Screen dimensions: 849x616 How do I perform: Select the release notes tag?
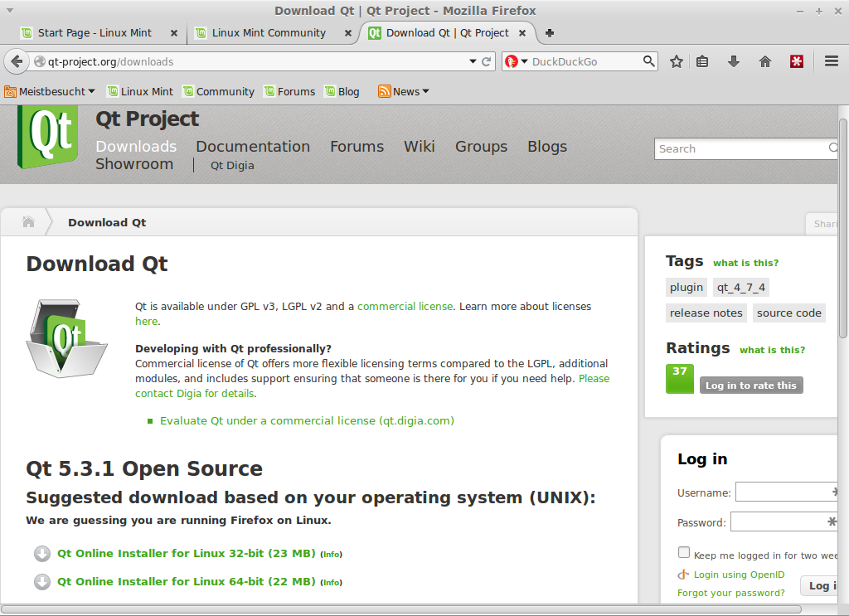click(x=706, y=313)
